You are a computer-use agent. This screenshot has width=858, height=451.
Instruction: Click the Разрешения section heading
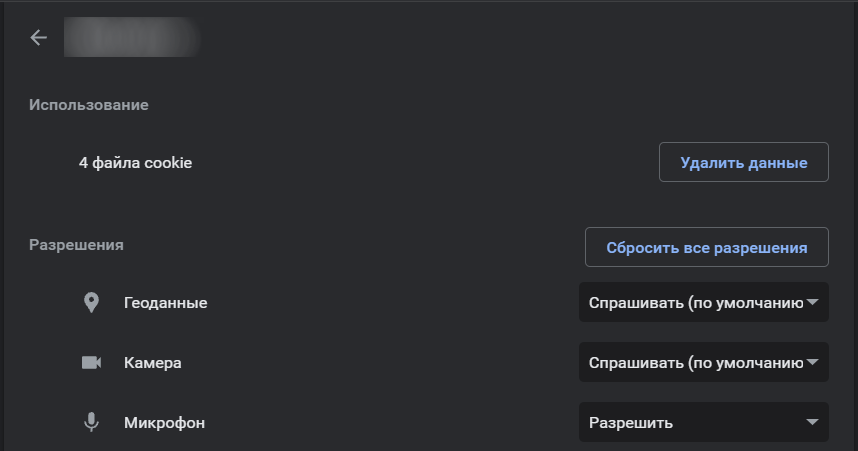76,245
